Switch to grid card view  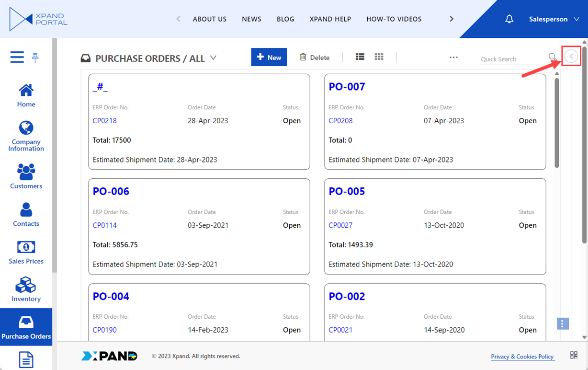pyautogui.click(x=379, y=57)
